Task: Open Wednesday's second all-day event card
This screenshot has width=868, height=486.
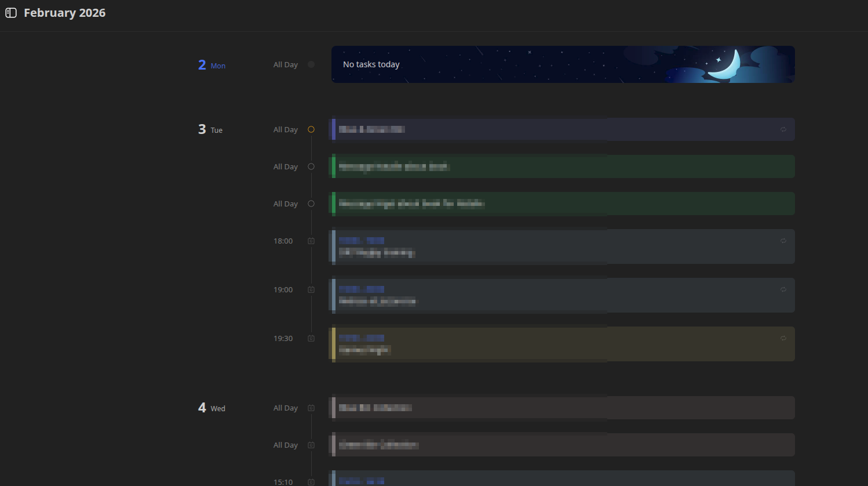Action: coord(562,445)
